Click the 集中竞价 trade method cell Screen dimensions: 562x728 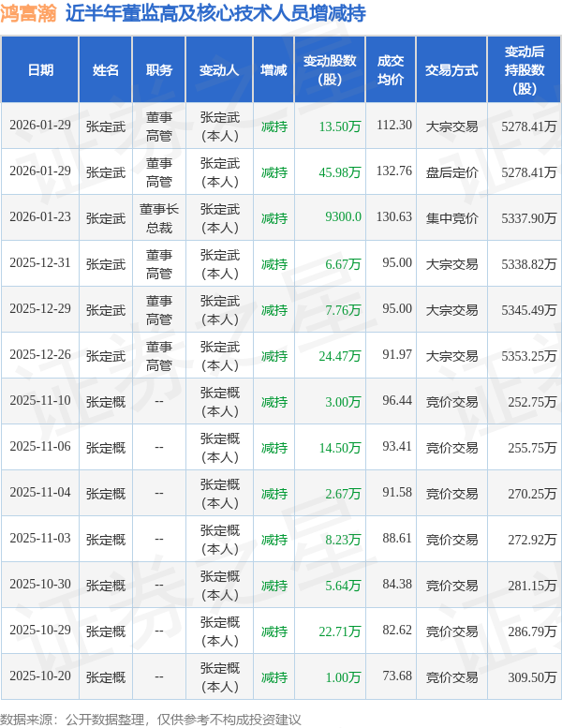(x=451, y=218)
